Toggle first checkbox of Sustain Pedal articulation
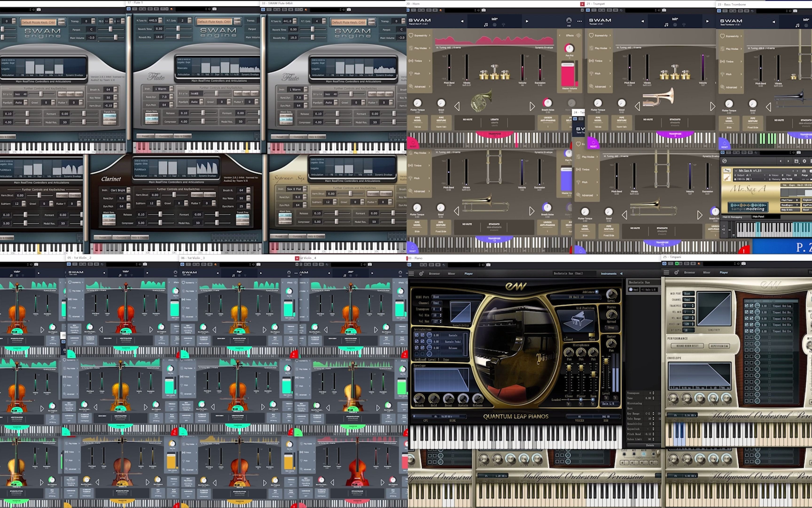 point(416,341)
